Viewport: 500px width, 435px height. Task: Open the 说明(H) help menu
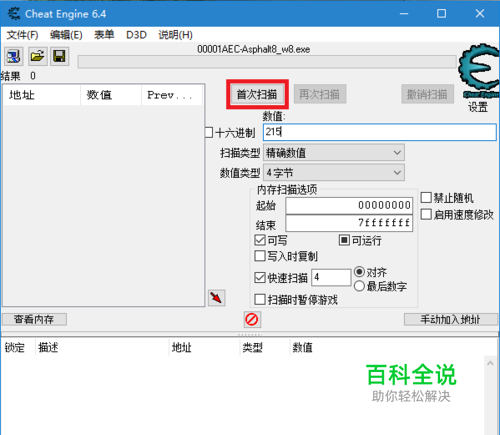175,35
